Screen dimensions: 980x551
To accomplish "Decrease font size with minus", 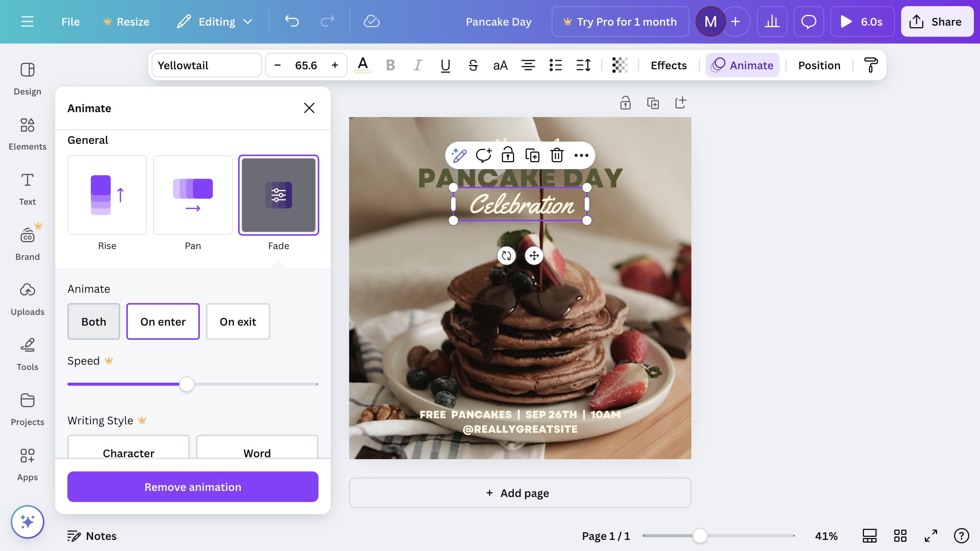I will [278, 65].
